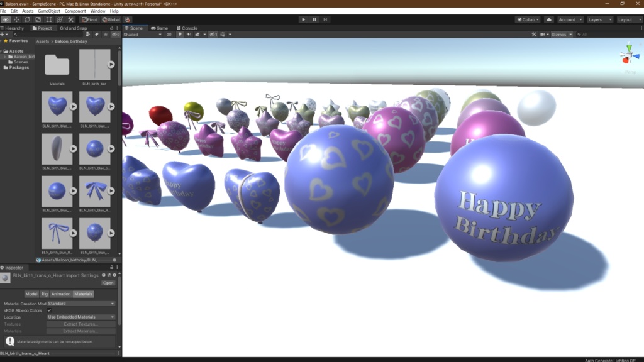644x362 pixels.
Task: Open the cloud services icon
Action: pyautogui.click(x=548, y=19)
